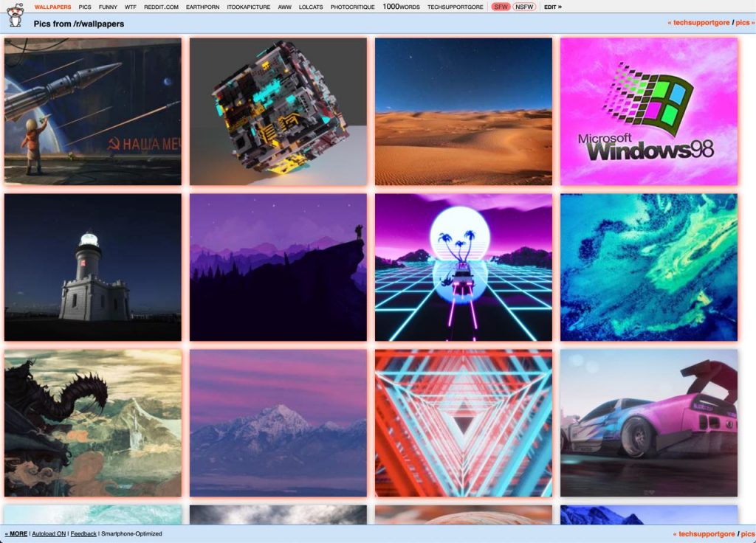Open the snowy mountain purple sky wallpaper

coord(278,423)
